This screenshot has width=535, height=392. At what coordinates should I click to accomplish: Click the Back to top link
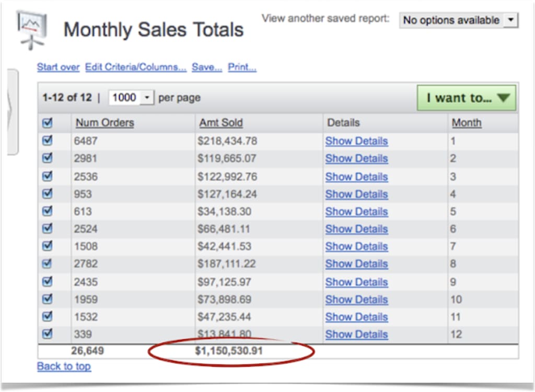[x=64, y=366]
